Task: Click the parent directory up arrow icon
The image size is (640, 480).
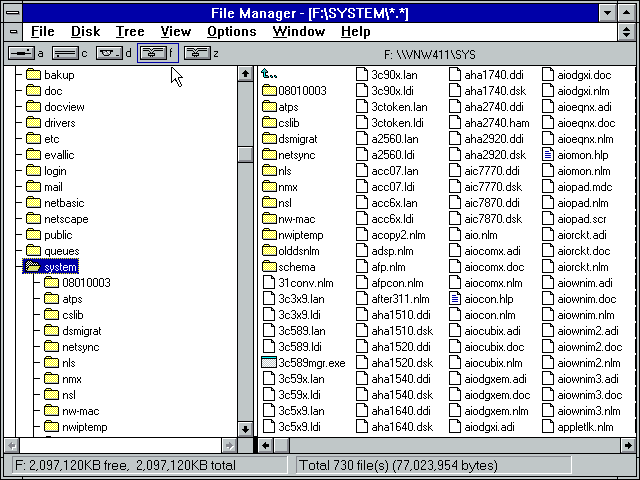Action: pyautogui.click(x=269, y=74)
